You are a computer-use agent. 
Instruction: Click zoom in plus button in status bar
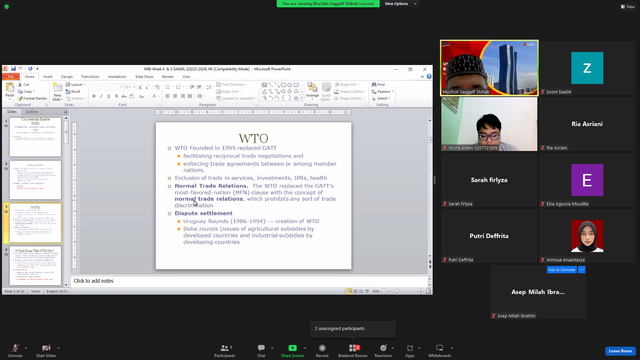coord(421,291)
